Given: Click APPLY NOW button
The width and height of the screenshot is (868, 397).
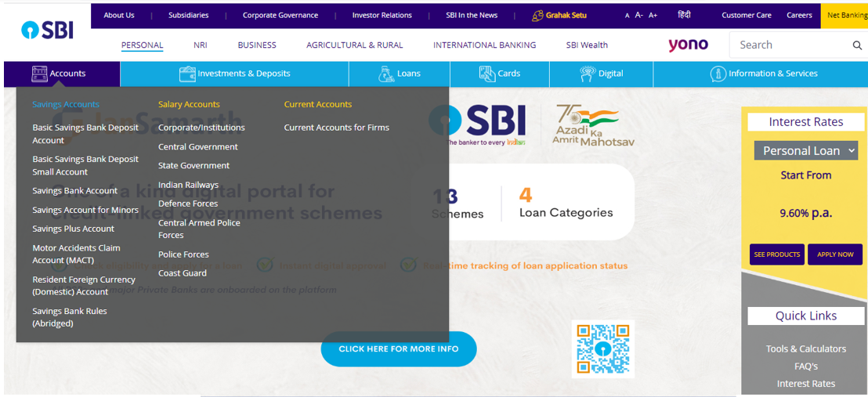Looking at the screenshot, I should coord(835,254).
